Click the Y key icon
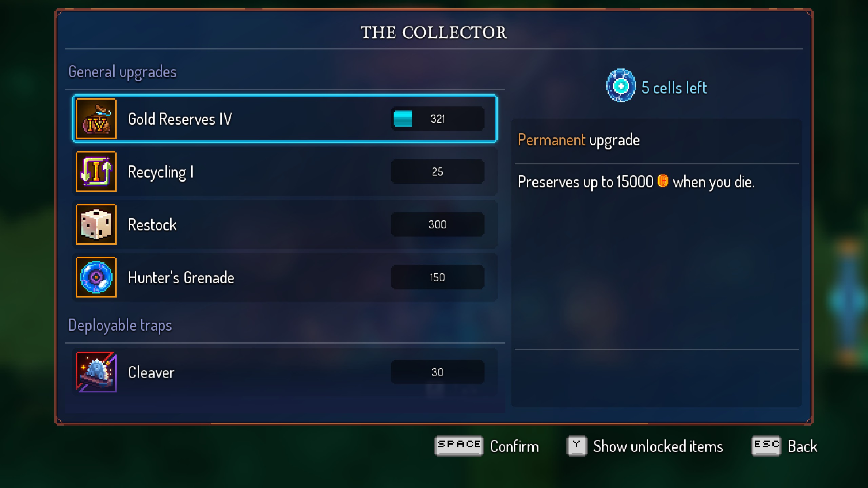This screenshot has width=868, height=488. 576,446
